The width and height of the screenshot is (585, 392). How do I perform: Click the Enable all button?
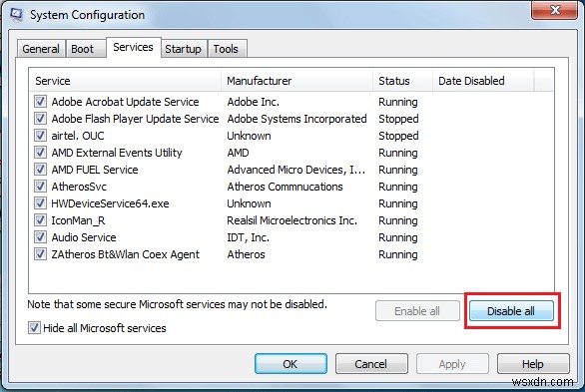[x=417, y=311]
